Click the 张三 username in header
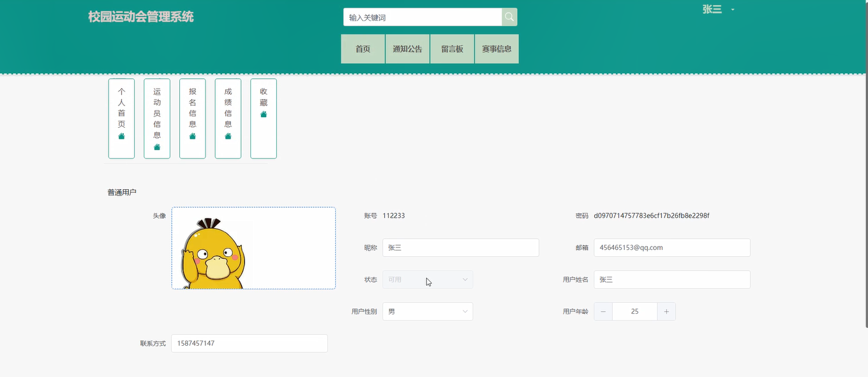Viewport: 868px width, 377px height. [x=712, y=9]
